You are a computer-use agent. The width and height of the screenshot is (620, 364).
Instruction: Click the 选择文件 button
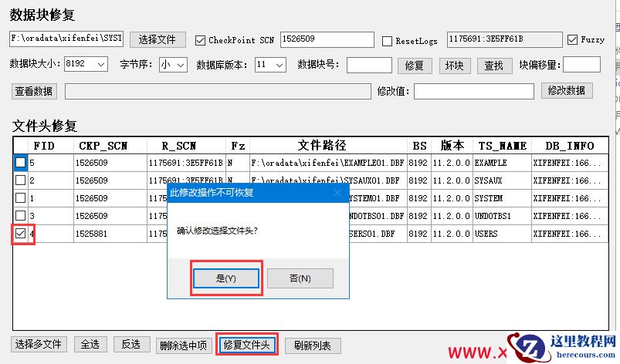[x=158, y=39]
